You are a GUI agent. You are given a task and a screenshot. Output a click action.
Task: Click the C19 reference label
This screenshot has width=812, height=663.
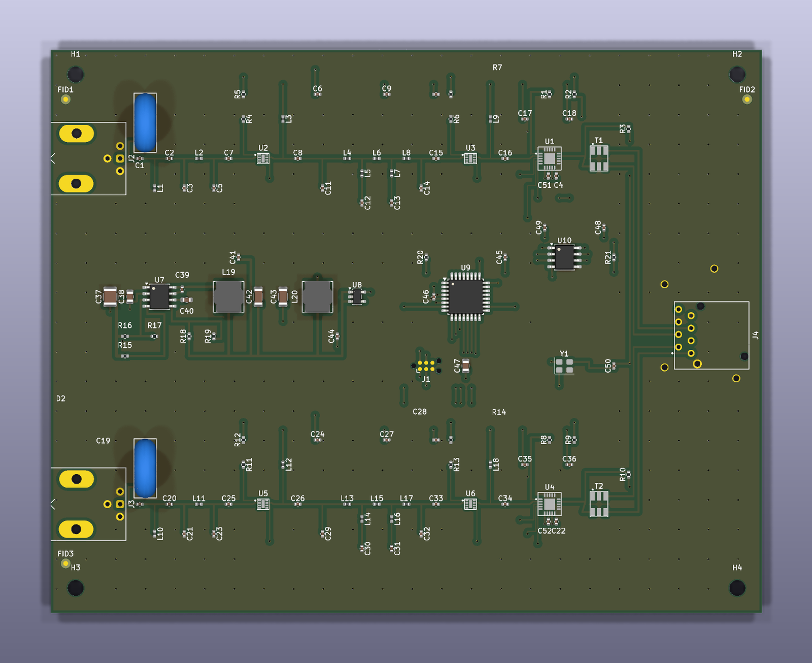point(103,441)
